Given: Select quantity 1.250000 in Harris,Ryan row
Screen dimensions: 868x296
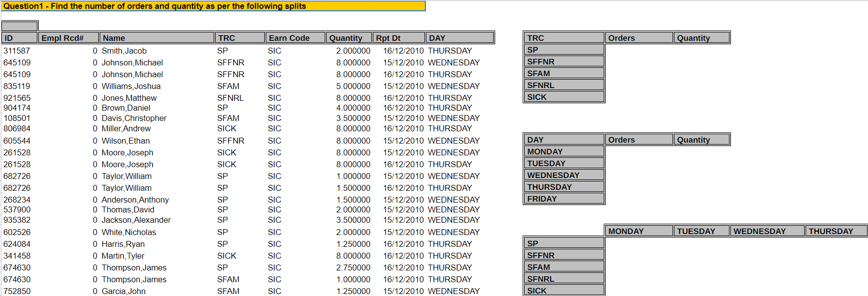Looking at the screenshot, I should [353, 244].
